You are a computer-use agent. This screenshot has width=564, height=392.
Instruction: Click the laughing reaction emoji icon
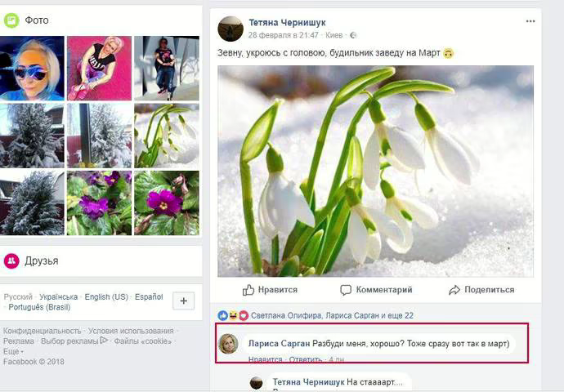tap(233, 315)
